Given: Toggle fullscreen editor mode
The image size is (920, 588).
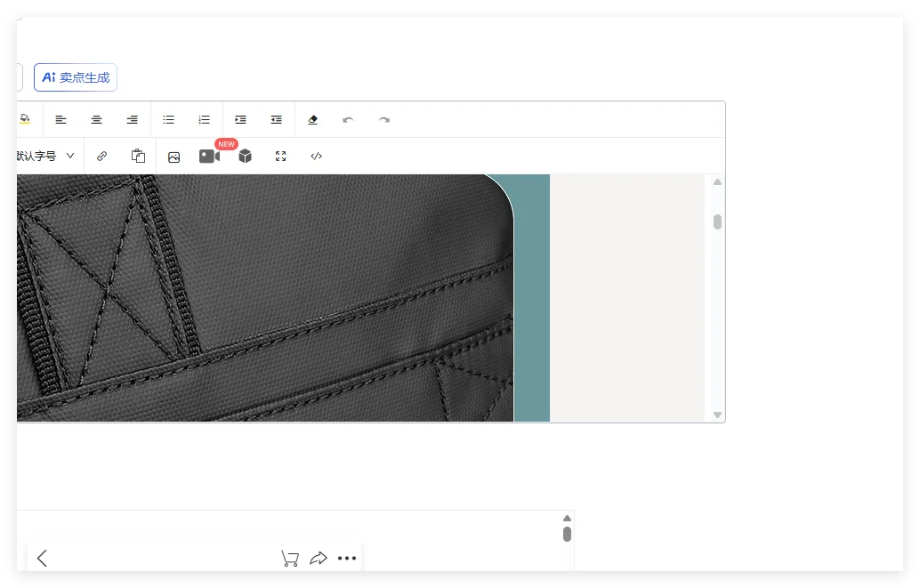Looking at the screenshot, I should 281,156.
